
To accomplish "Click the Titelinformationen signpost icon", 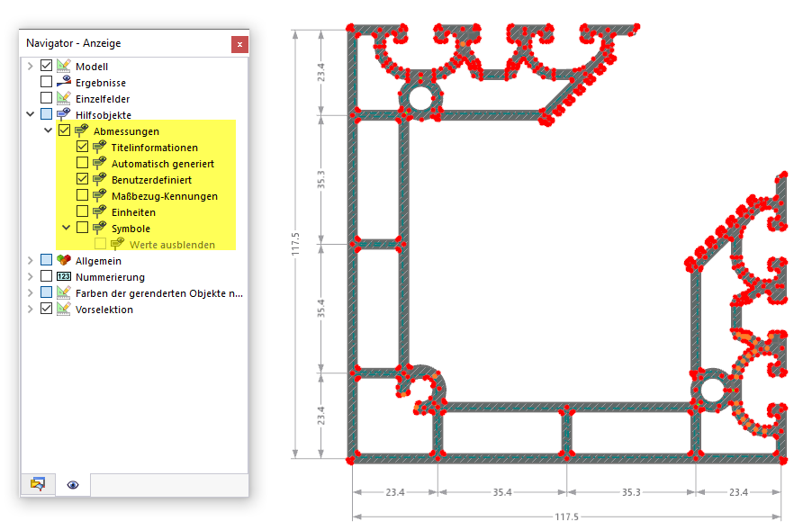I will 99,147.
